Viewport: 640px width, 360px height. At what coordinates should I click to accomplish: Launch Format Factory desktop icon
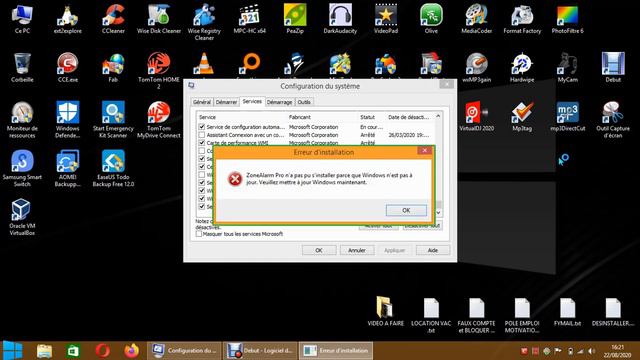pyautogui.click(x=522, y=18)
